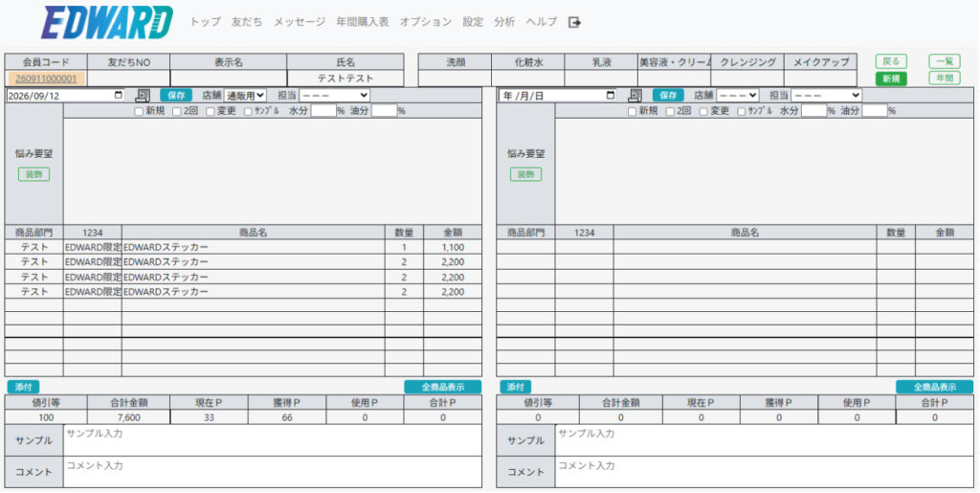Open the 分析 menu item
The height and width of the screenshot is (493, 980).
pyautogui.click(x=504, y=22)
